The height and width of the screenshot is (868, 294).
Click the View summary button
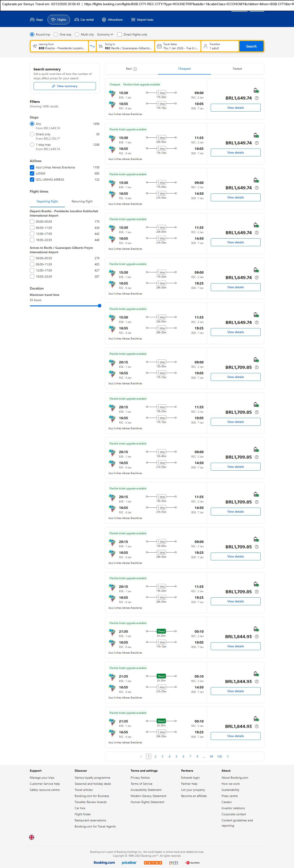click(x=64, y=86)
